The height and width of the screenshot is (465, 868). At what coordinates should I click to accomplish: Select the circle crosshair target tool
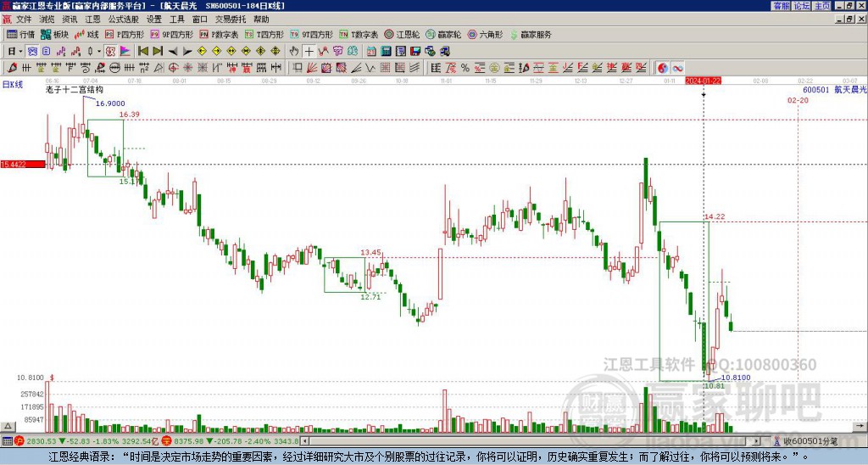click(173, 68)
